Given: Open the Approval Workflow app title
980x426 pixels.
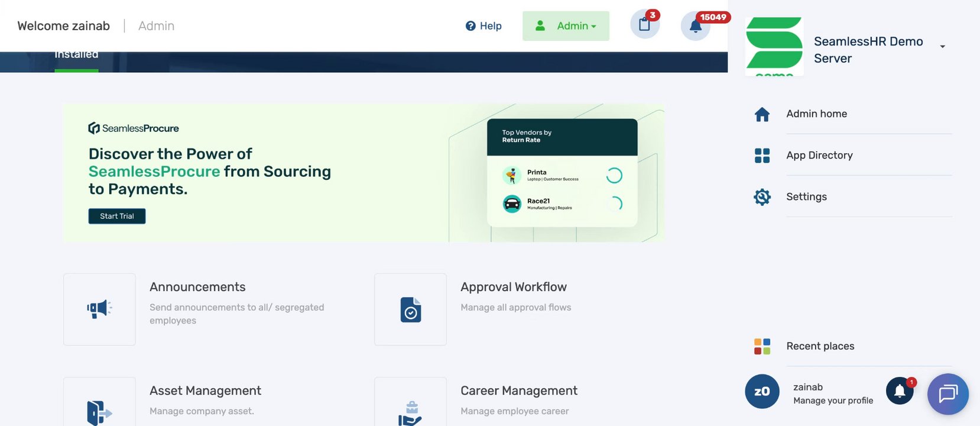Looking at the screenshot, I should 514,287.
